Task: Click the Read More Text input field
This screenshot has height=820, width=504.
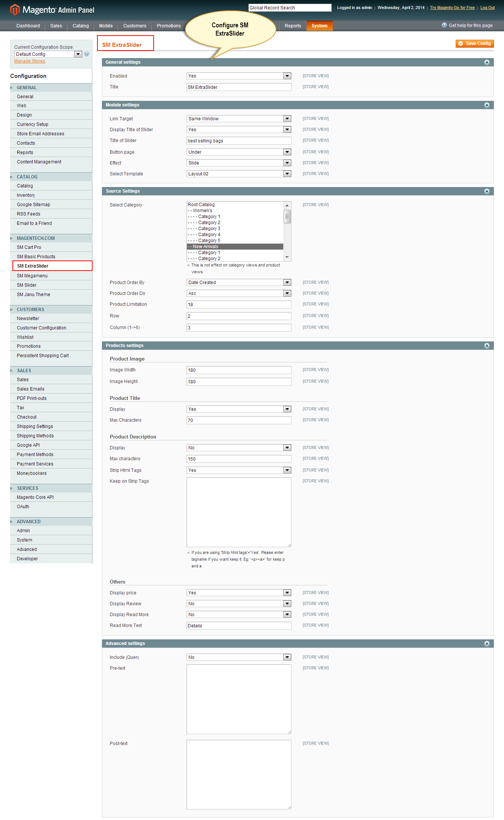Action: click(x=239, y=626)
